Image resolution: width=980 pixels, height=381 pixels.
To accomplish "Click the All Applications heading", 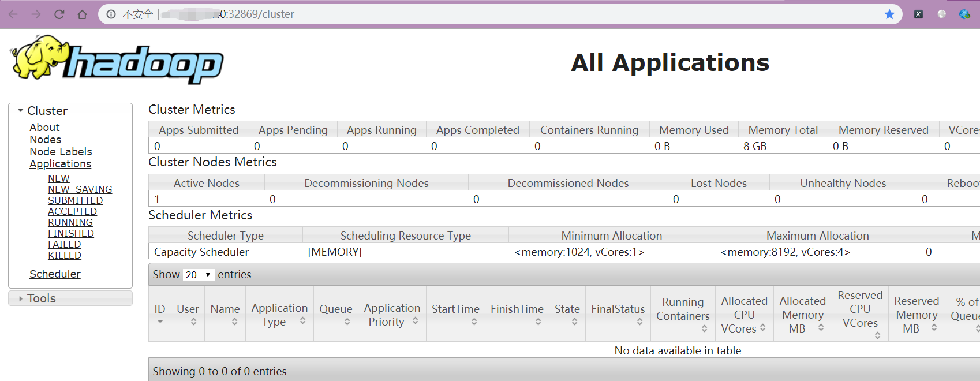I will (670, 62).
